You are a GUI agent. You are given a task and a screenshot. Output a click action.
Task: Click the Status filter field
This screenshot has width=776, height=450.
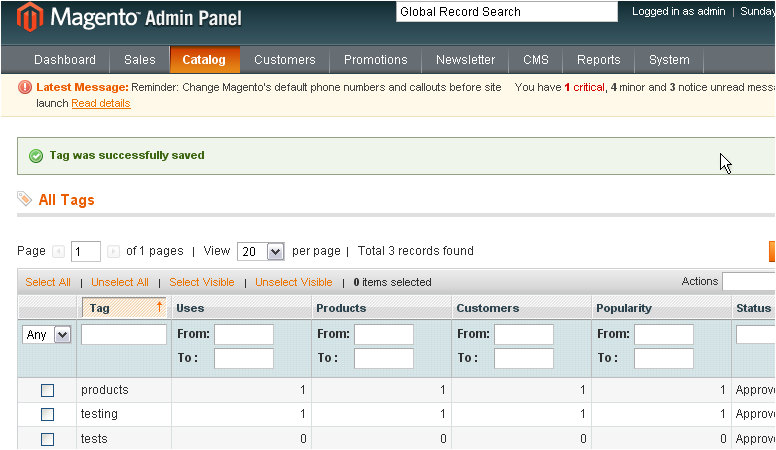point(756,335)
